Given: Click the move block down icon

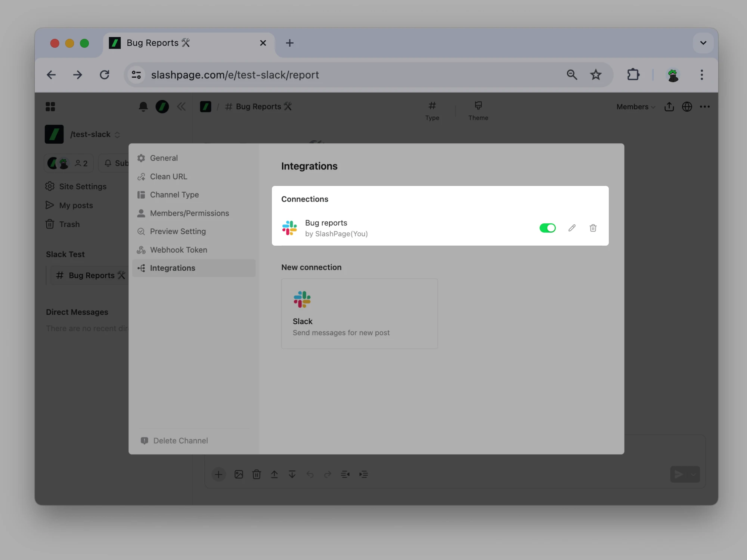Looking at the screenshot, I should click(292, 475).
